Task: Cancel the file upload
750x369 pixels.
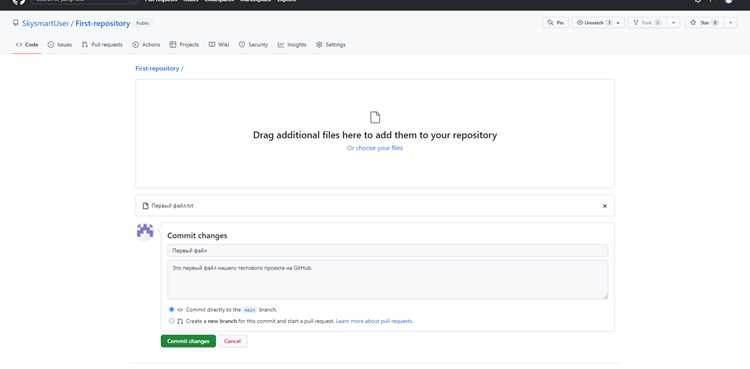Action: click(232, 341)
